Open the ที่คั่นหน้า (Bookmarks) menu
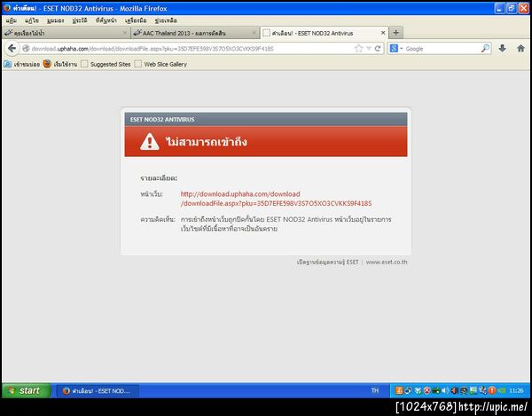The image size is (532, 416). click(x=106, y=20)
